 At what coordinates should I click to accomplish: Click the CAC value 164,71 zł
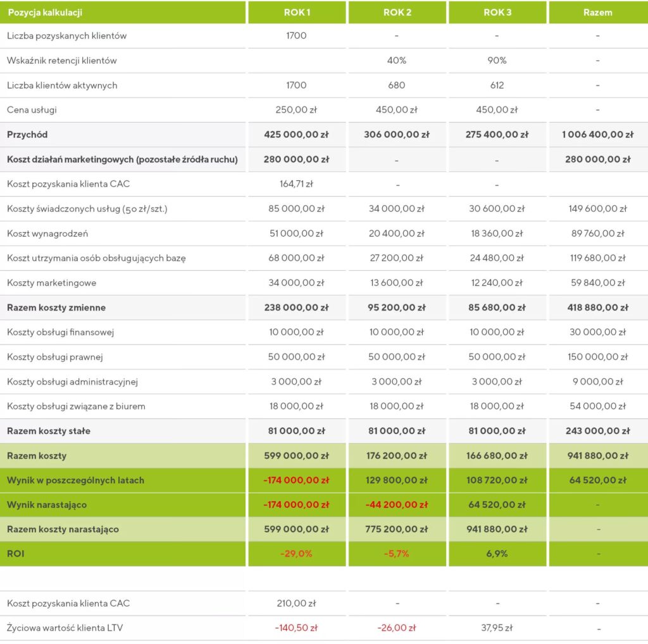pos(296,184)
